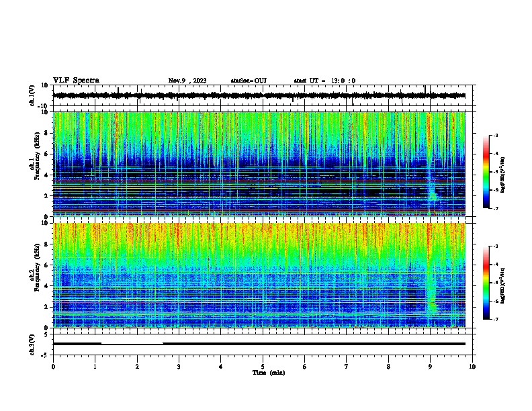Click the ch.2 colorbar log(PSD) label
This screenshot has width=532, height=411.
503,285
